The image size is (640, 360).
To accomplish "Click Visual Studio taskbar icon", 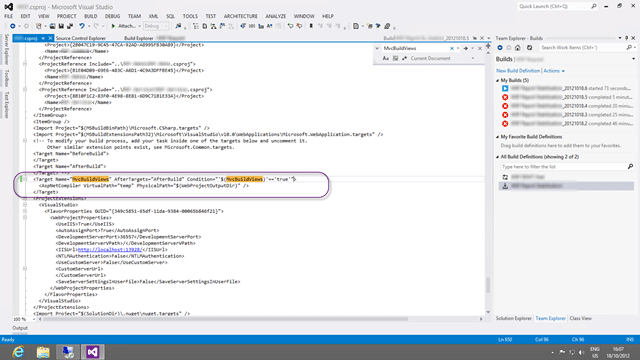I will pyautogui.click(x=93, y=352).
